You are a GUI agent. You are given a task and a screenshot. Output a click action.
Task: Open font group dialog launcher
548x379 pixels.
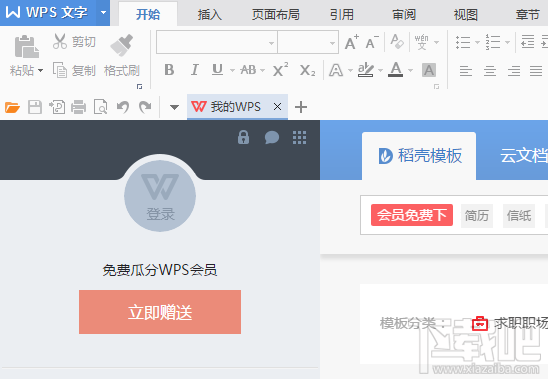click(x=436, y=86)
